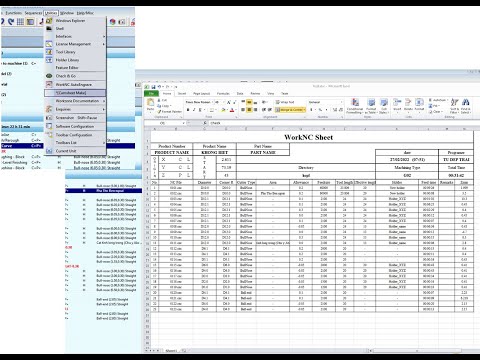Open Format as Table gallery
480x360 pixels.
[x=371, y=106]
